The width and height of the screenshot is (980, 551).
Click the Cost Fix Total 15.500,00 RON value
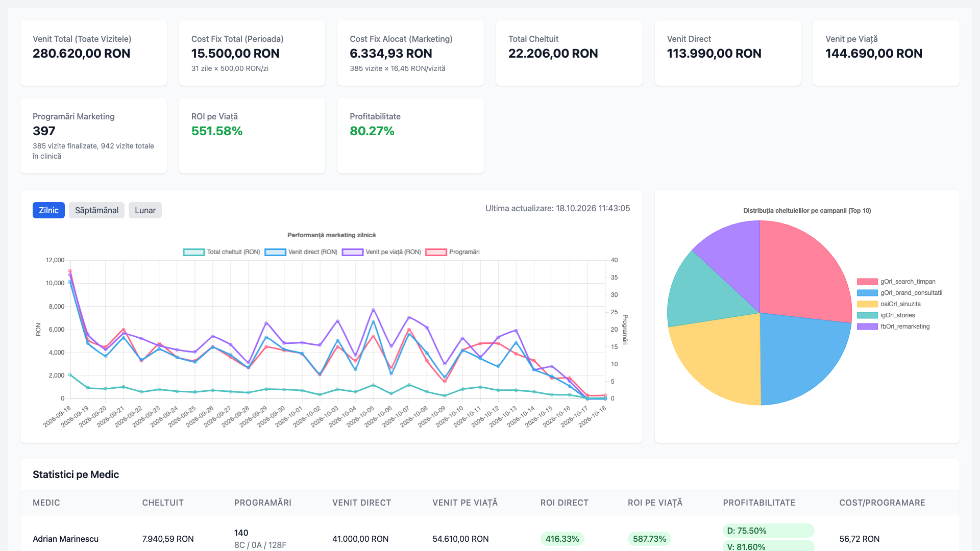(235, 54)
